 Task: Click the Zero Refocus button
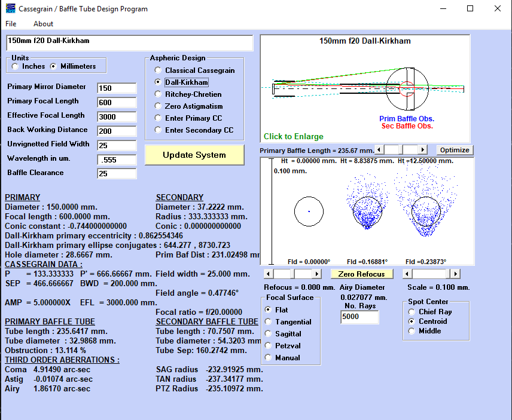[362, 274]
